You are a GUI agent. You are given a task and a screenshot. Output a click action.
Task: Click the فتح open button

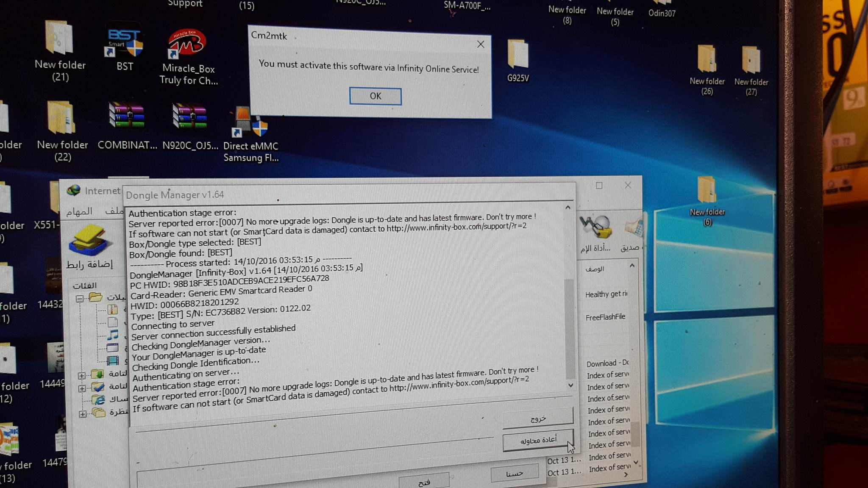tap(424, 482)
